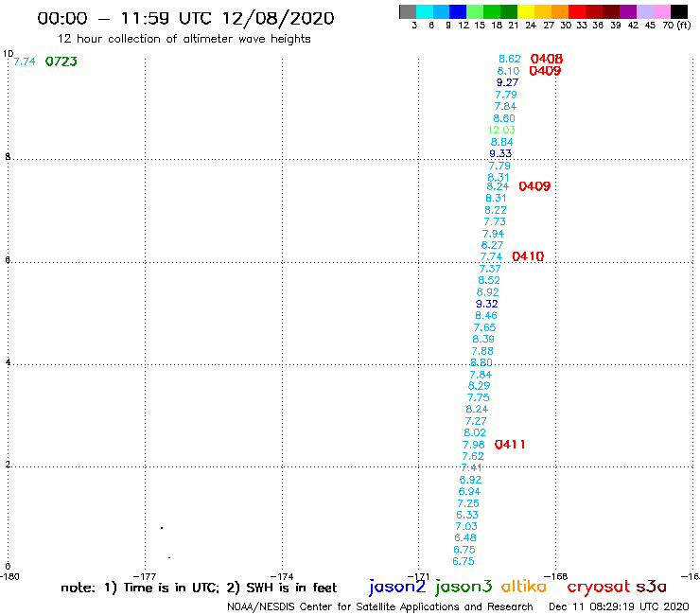Click the orange swatch in the legend bar
Screen dimensions: 700x615
point(560,11)
